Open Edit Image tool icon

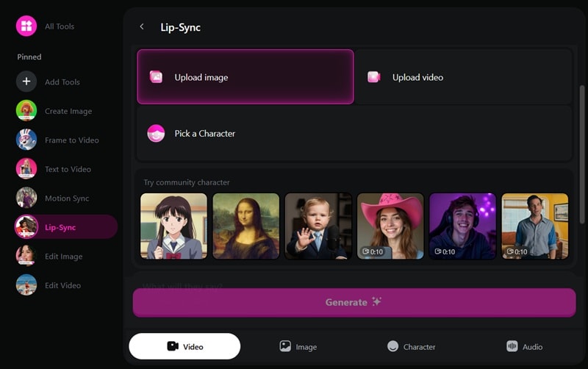[26, 256]
